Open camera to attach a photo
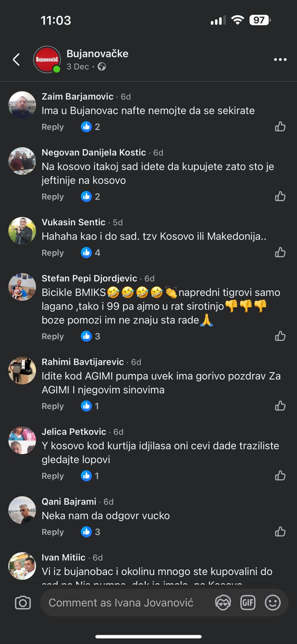The image size is (297, 644). pyautogui.click(x=23, y=603)
